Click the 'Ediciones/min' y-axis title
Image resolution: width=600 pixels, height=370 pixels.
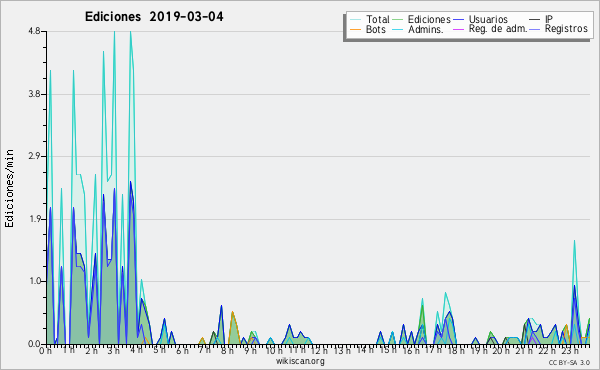point(9,188)
